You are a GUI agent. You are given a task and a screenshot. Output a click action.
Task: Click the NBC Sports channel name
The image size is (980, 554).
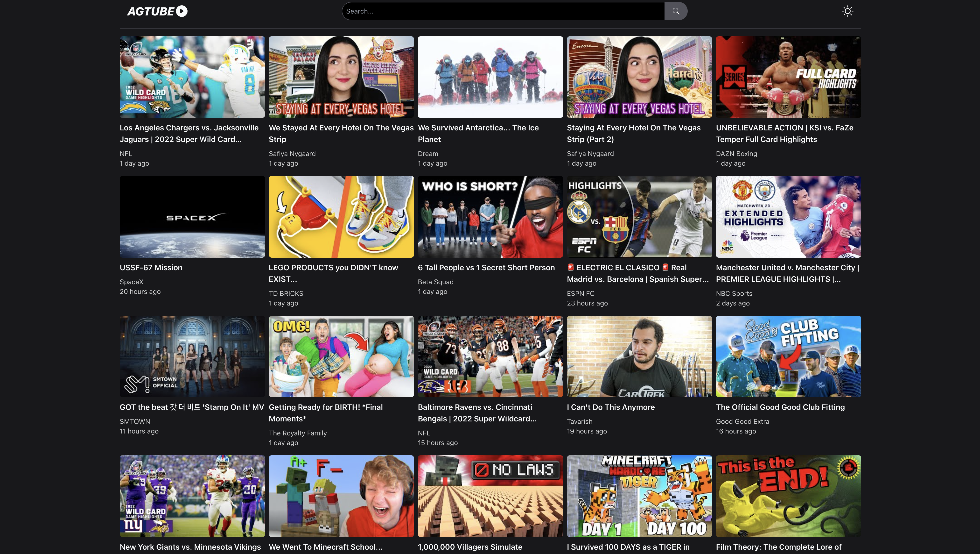734,293
